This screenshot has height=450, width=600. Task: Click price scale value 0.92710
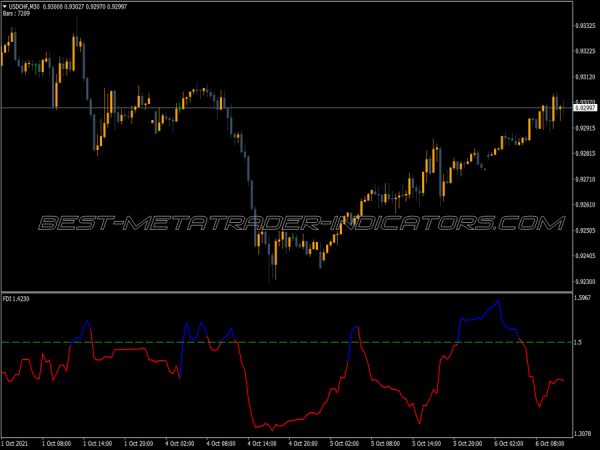(x=585, y=179)
